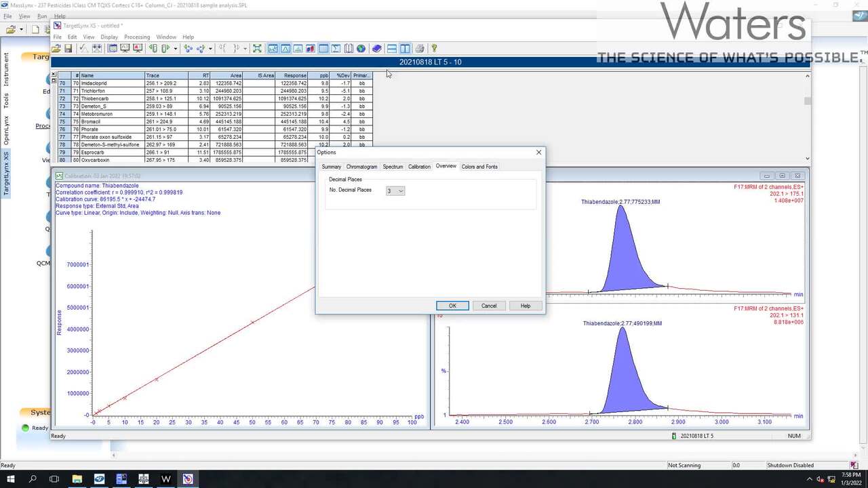Click the floppy disk save icon

click(68, 49)
